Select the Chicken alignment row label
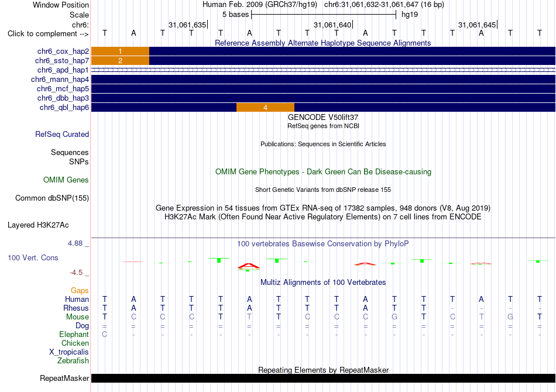Image resolution: width=556 pixels, height=392 pixels. pos(75,343)
